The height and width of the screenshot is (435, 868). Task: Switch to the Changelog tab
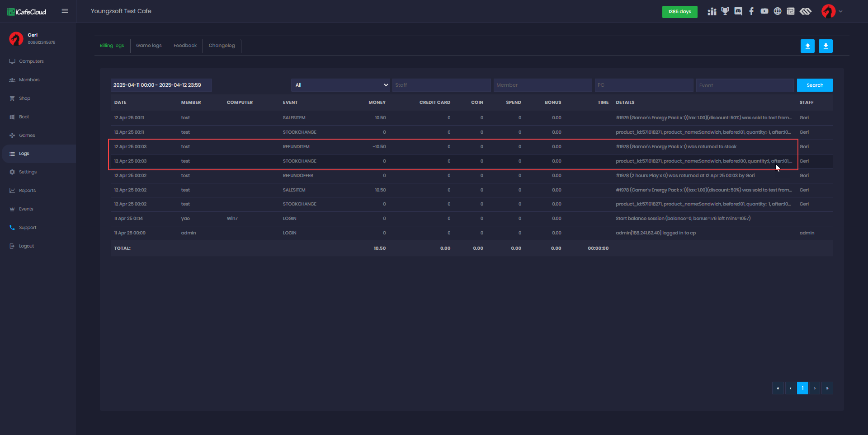pyautogui.click(x=222, y=46)
